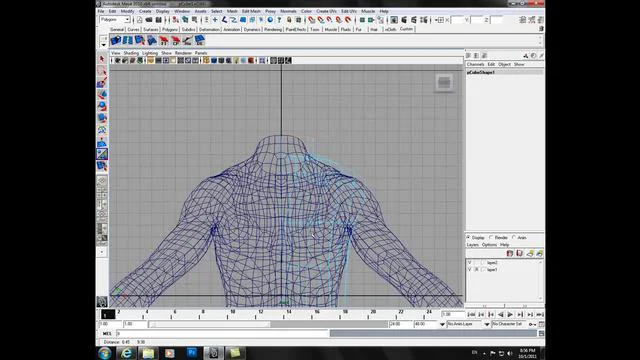Click the auto keyframe key icon

coord(532,324)
